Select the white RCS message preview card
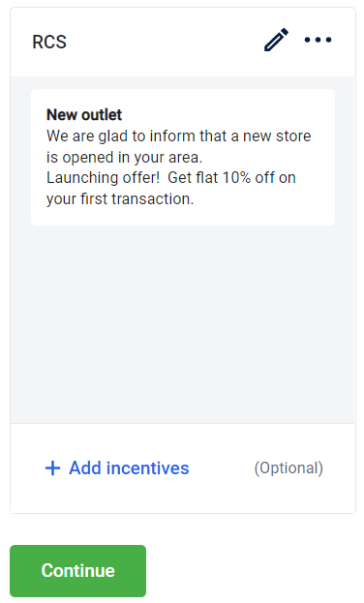The height and width of the screenshot is (603, 364). coord(183,158)
